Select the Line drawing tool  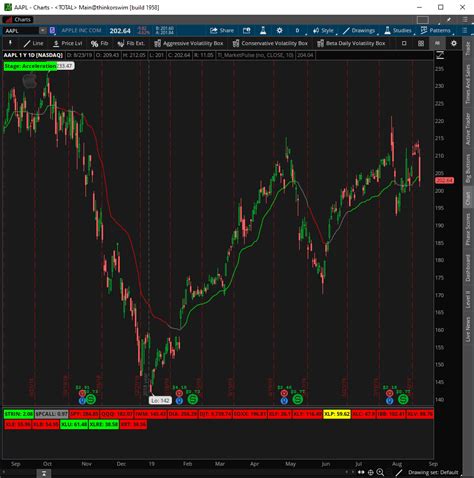(x=33, y=43)
